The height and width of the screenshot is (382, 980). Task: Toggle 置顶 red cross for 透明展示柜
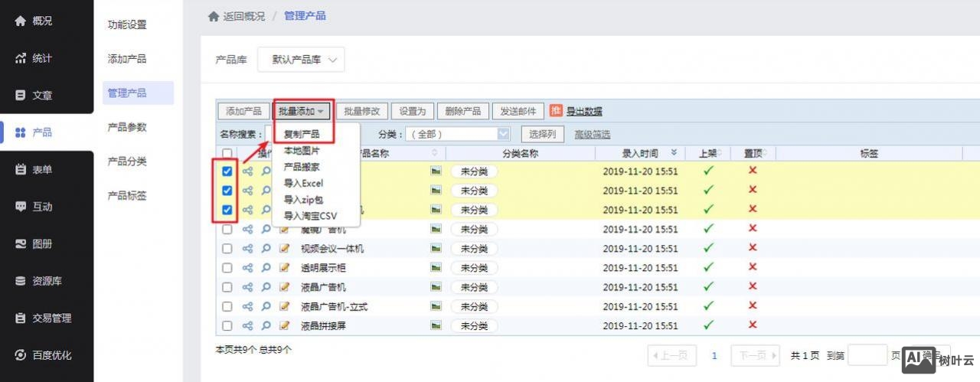753,266
